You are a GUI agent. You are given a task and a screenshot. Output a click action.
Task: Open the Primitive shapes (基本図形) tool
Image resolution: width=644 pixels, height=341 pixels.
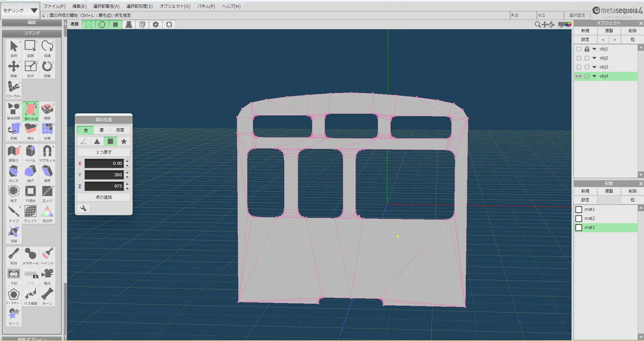tap(14, 110)
